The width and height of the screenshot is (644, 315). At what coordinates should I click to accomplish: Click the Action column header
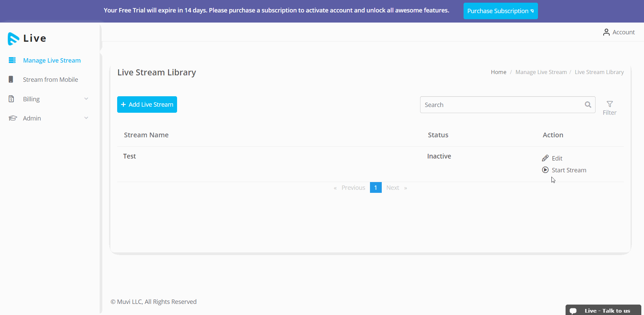click(553, 135)
